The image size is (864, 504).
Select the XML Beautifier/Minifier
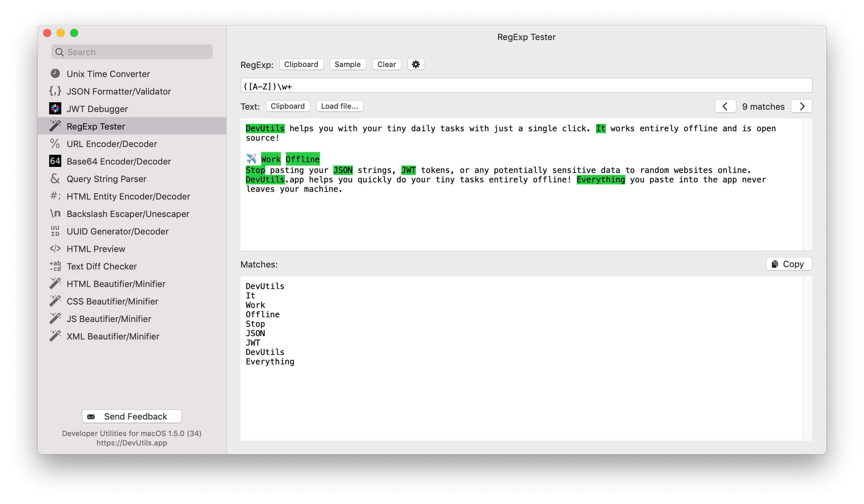[113, 336]
